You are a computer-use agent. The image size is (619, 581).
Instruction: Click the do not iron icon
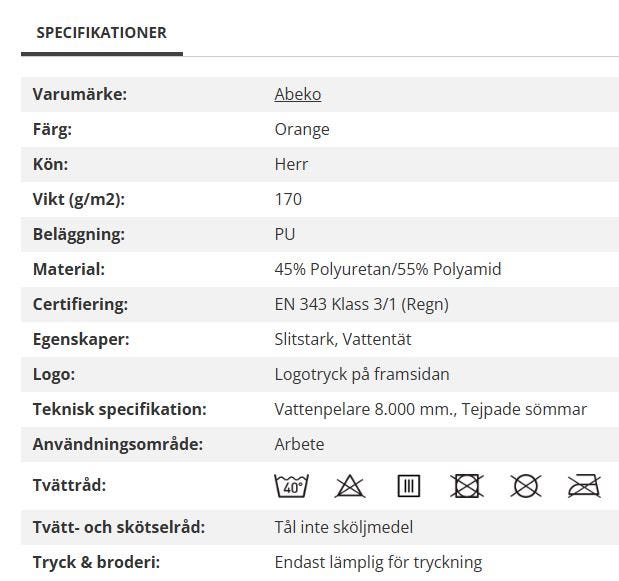tap(584, 487)
